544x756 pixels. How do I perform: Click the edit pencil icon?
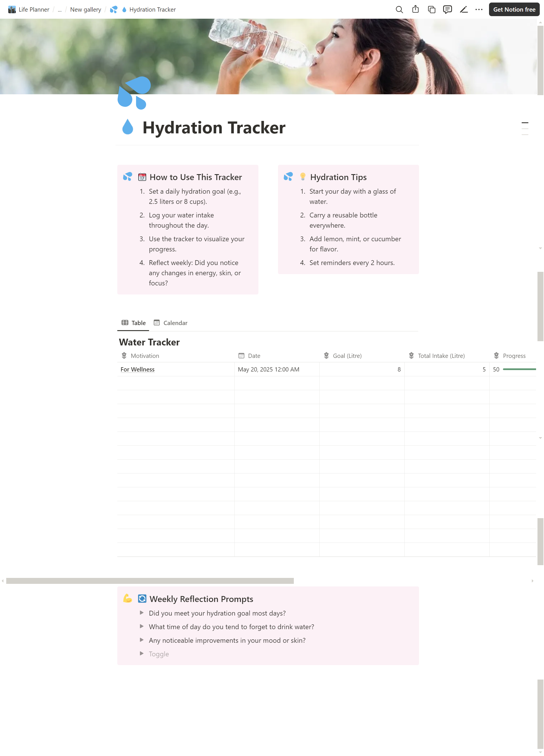coord(463,10)
